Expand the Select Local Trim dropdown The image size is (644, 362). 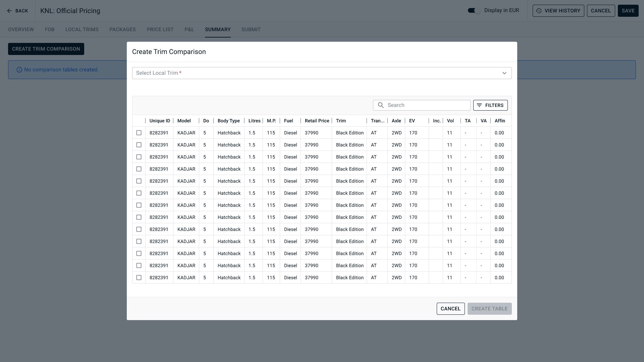pyautogui.click(x=322, y=73)
